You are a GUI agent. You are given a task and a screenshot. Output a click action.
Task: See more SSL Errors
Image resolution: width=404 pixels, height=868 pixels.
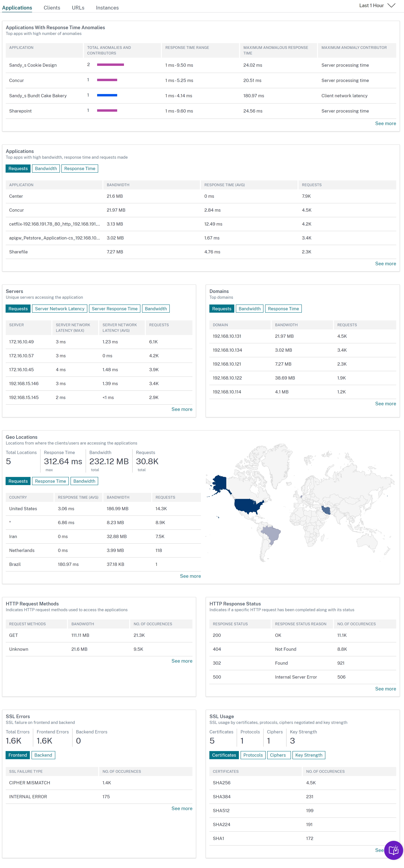coord(182,808)
